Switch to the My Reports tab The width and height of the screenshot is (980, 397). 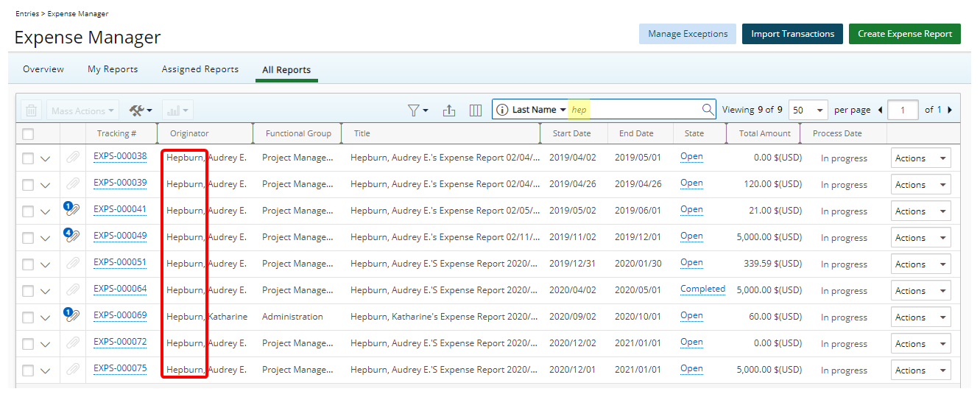click(113, 69)
